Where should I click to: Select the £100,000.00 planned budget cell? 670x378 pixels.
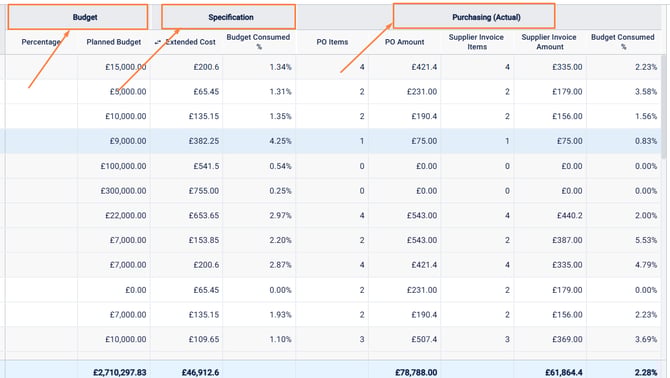click(123, 166)
